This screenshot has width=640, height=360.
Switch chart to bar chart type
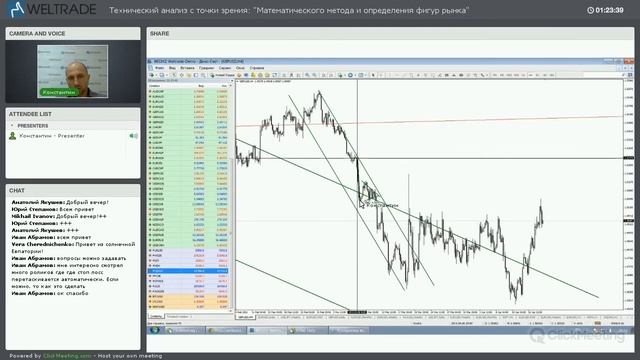click(284, 75)
